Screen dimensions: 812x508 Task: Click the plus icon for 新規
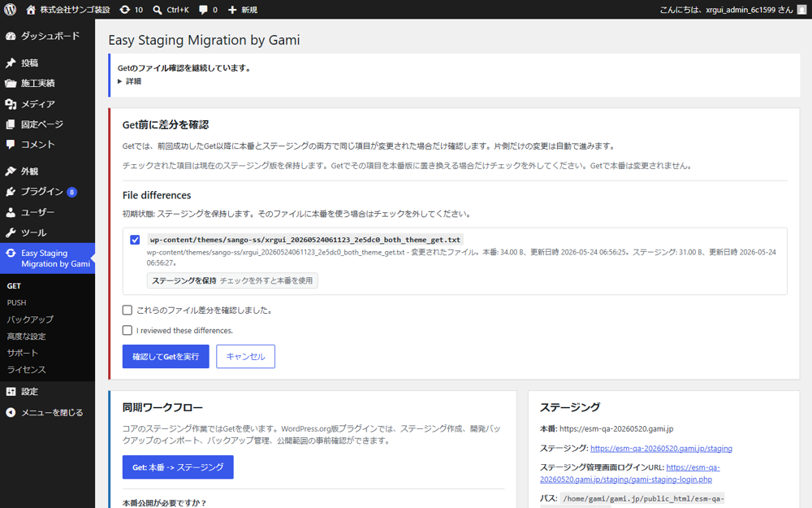pyautogui.click(x=232, y=9)
